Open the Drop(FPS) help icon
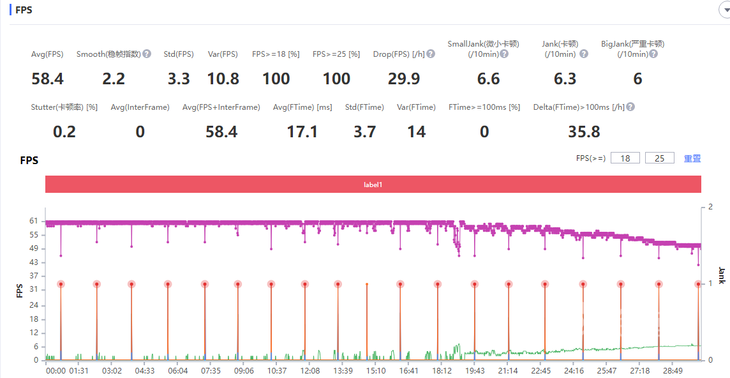Viewport: 730px width, 378px height. 431,54
